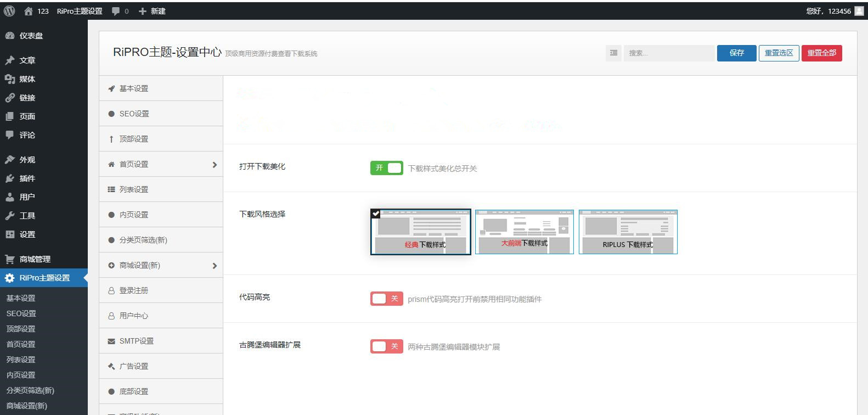Image resolution: width=868 pixels, height=415 pixels.
Task: Click the 仪表盘 dashboard icon
Action: point(10,36)
